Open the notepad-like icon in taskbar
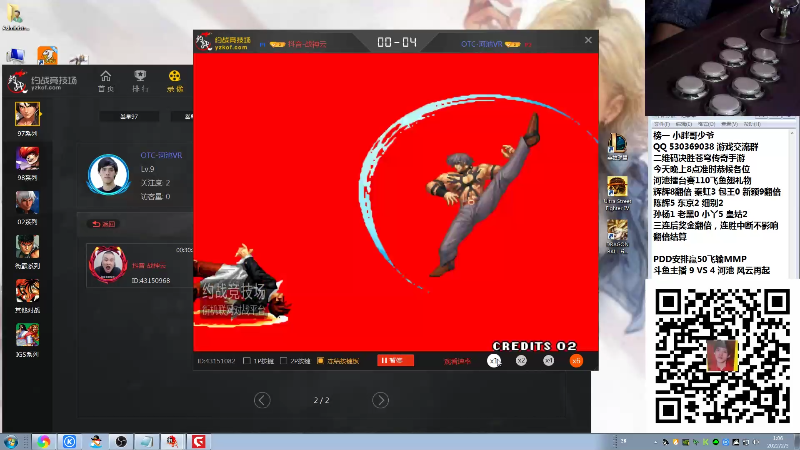Viewport: 800px width, 450px height. tap(147, 442)
